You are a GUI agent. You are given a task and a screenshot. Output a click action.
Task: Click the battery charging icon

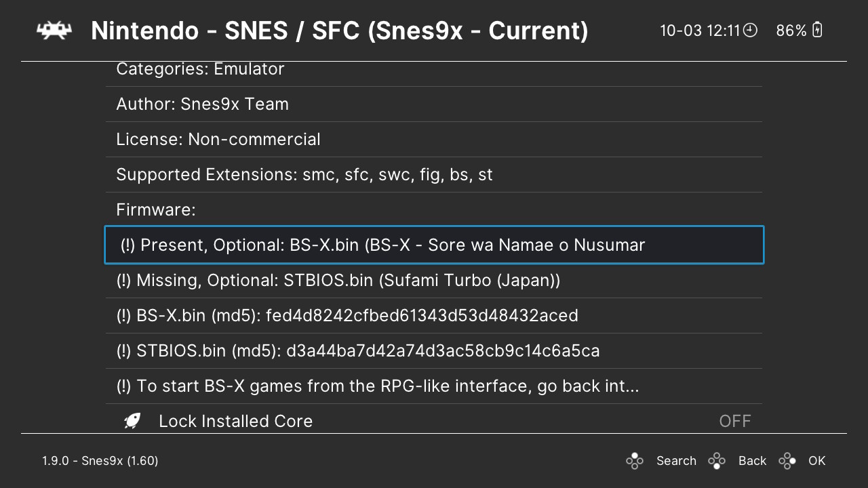[817, 30]
